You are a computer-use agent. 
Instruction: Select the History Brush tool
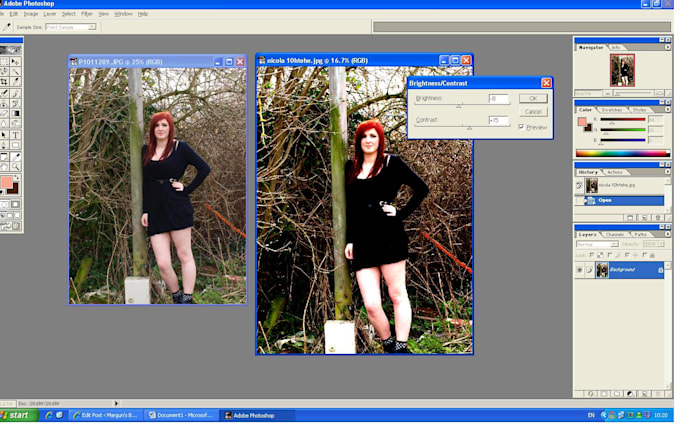15,104
